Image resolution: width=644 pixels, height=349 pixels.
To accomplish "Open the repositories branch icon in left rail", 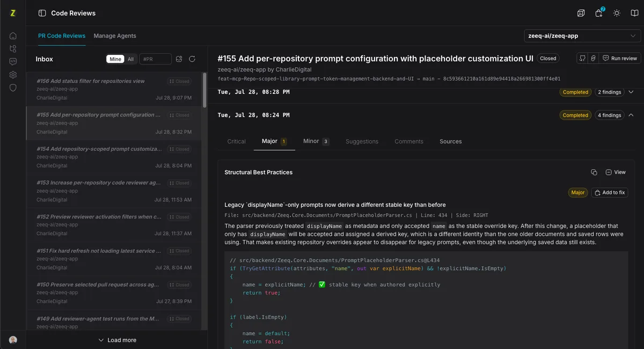I will (x=13, y=49).
